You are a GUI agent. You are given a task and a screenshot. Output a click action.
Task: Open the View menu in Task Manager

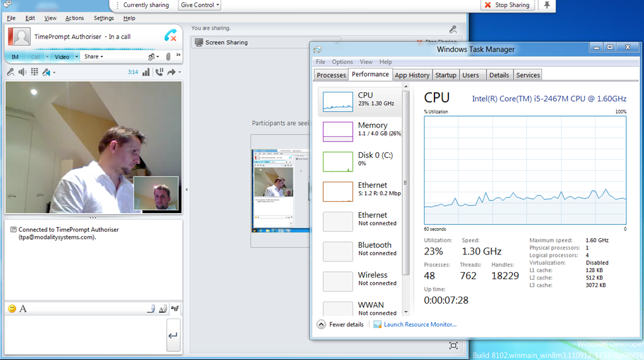pyautogui.click(x=366, y=62)
